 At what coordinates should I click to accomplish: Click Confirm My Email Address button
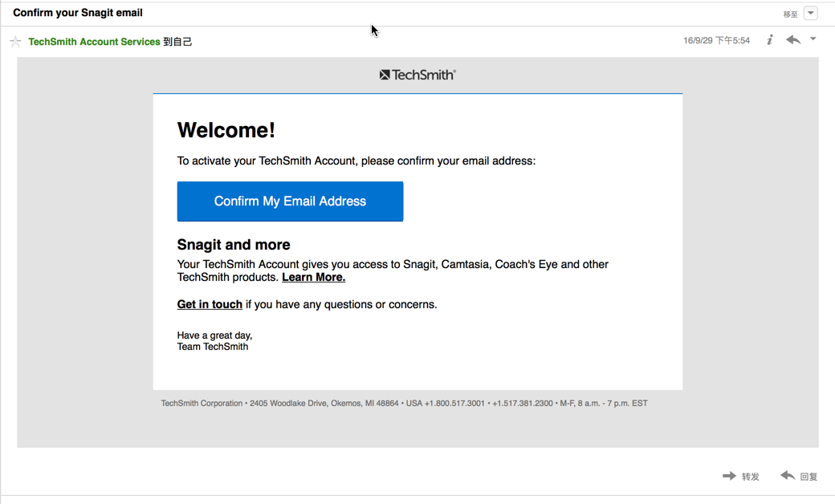(x=290, y=201)
